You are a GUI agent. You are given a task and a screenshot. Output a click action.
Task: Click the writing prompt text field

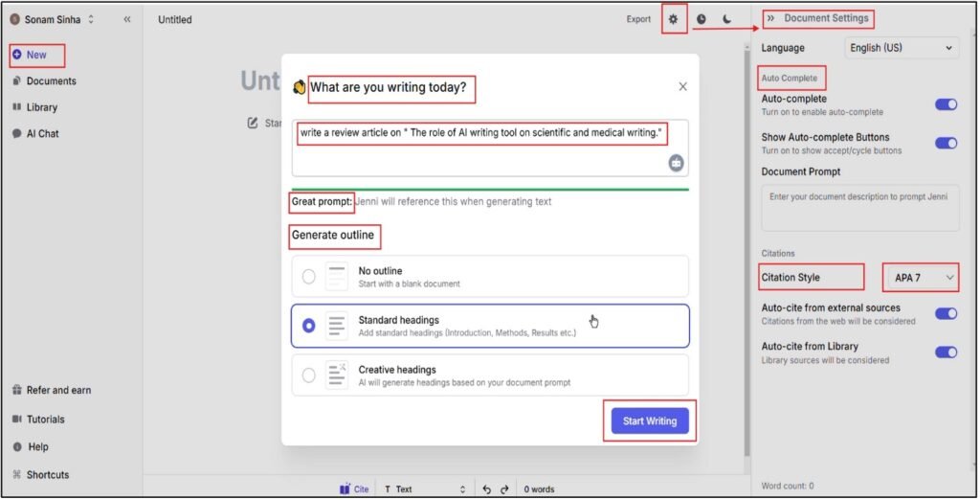[490, 148]
